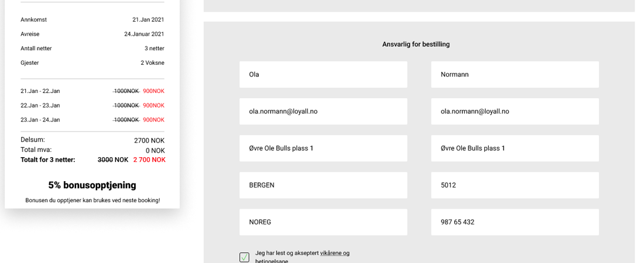The height and width of the screenshot is (263, 644).
Task: Click the "23.Jan - 24.Jan" price row
Action: tap(92, 120)
